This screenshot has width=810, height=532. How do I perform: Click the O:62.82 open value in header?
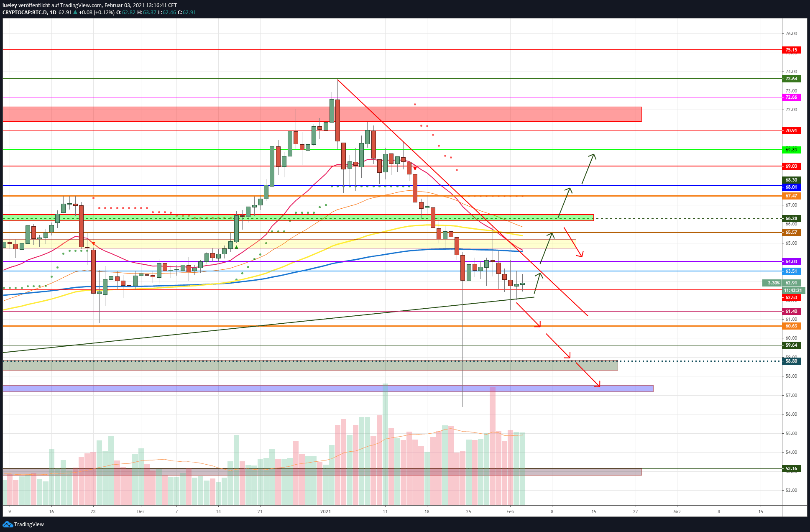point(126,13)
